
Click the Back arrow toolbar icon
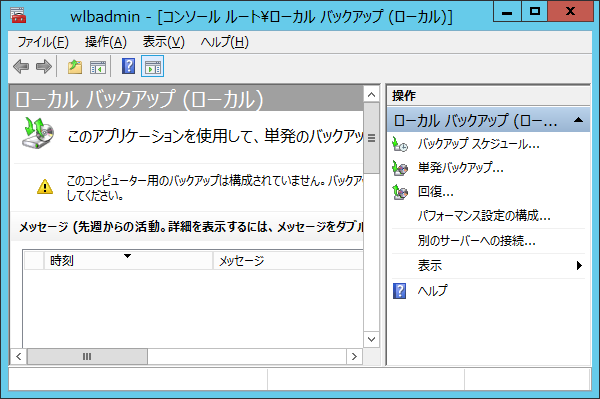21,67
